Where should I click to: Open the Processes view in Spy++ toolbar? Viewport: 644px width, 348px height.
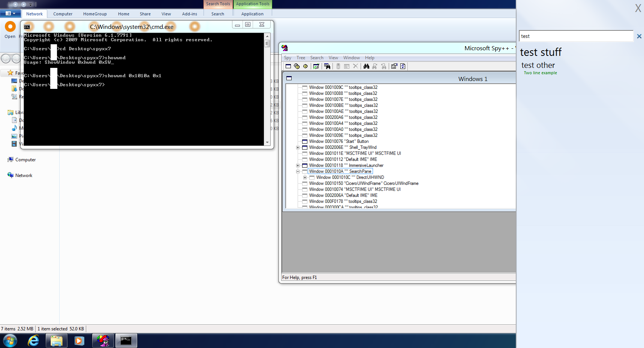click(297, 66)
